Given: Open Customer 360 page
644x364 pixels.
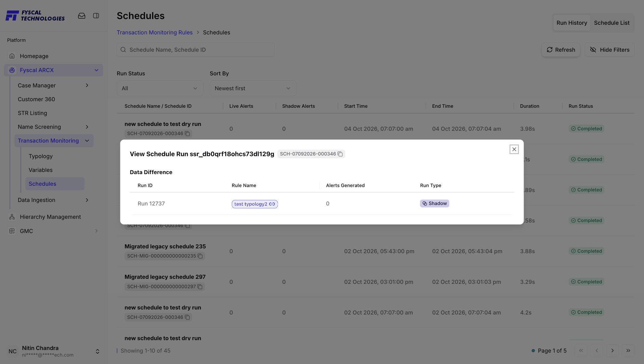Looking at the screenshot, I should (x=36, y=99).
